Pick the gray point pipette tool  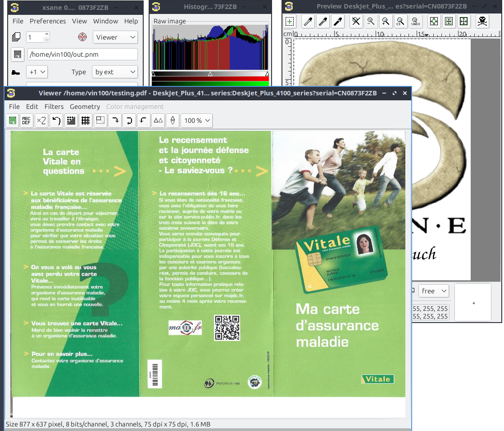324,21
